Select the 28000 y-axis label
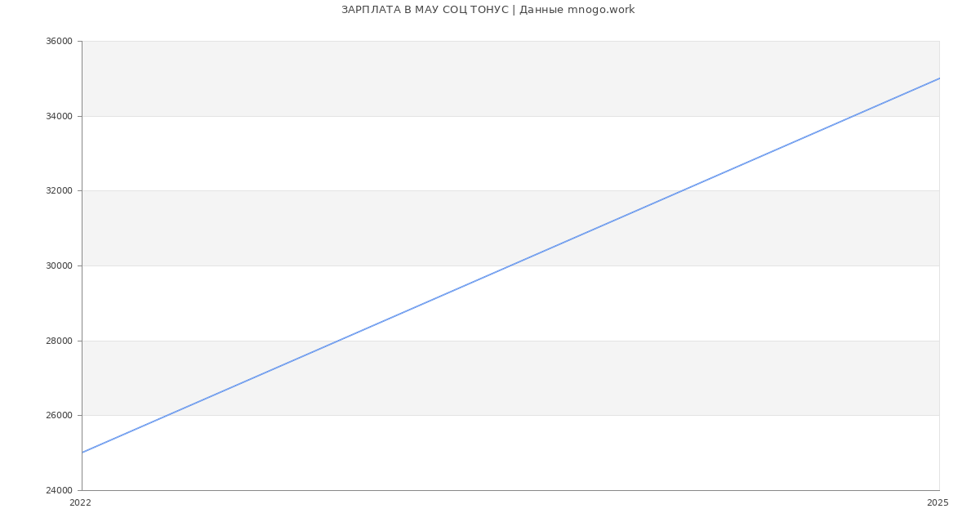Screen dimensions: 980x531 (60, 341)
